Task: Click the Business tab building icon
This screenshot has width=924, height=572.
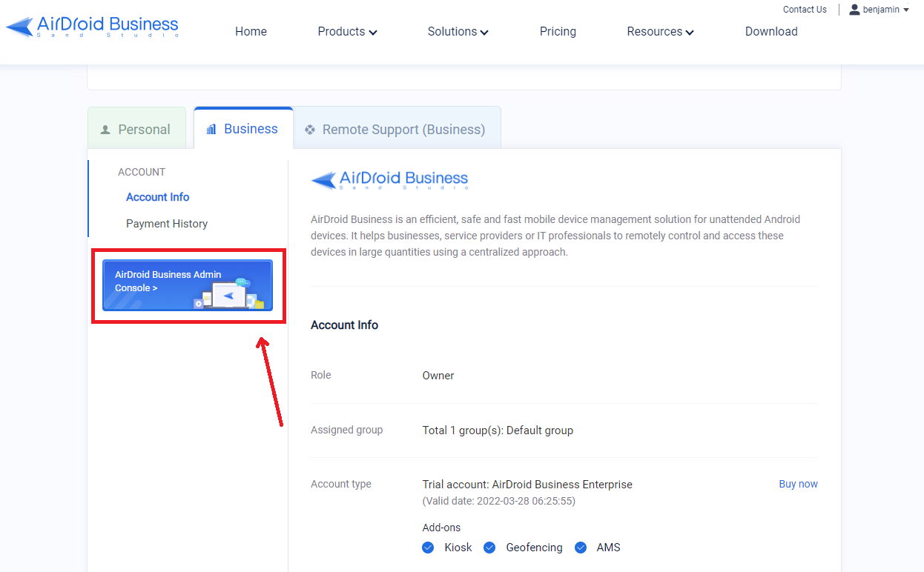Action: tap(211, 129)
